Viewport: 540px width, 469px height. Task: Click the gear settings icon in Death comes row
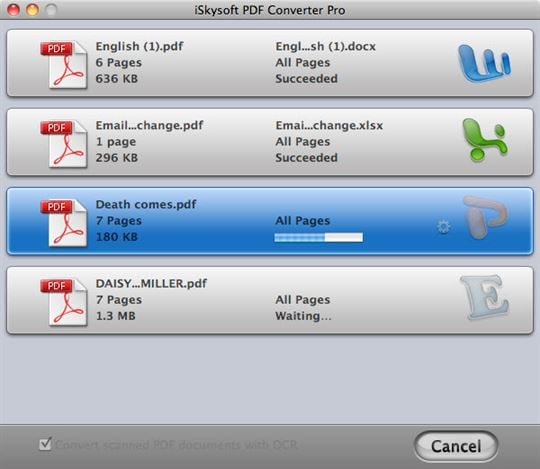443,227
